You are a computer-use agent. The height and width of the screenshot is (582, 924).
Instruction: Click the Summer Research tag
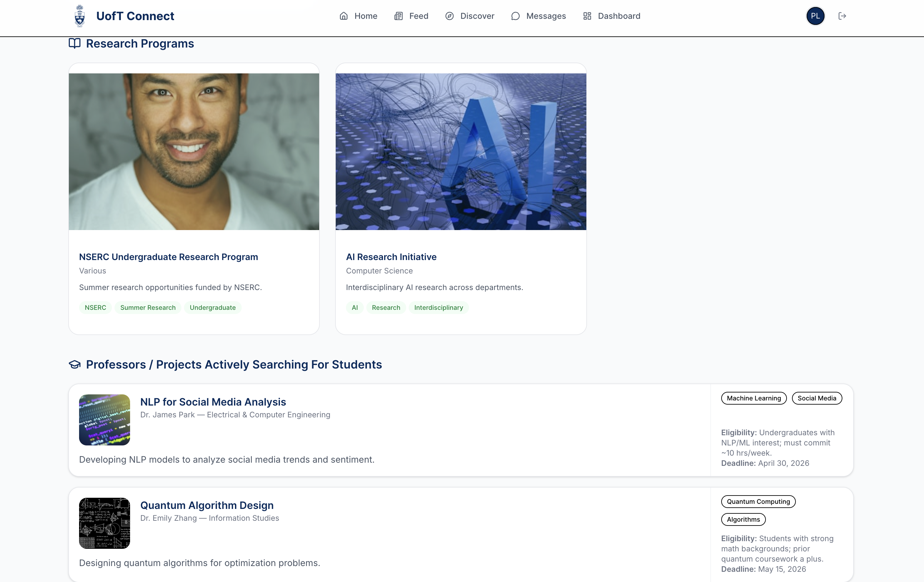pyautogui.click(x=148, y=308)
